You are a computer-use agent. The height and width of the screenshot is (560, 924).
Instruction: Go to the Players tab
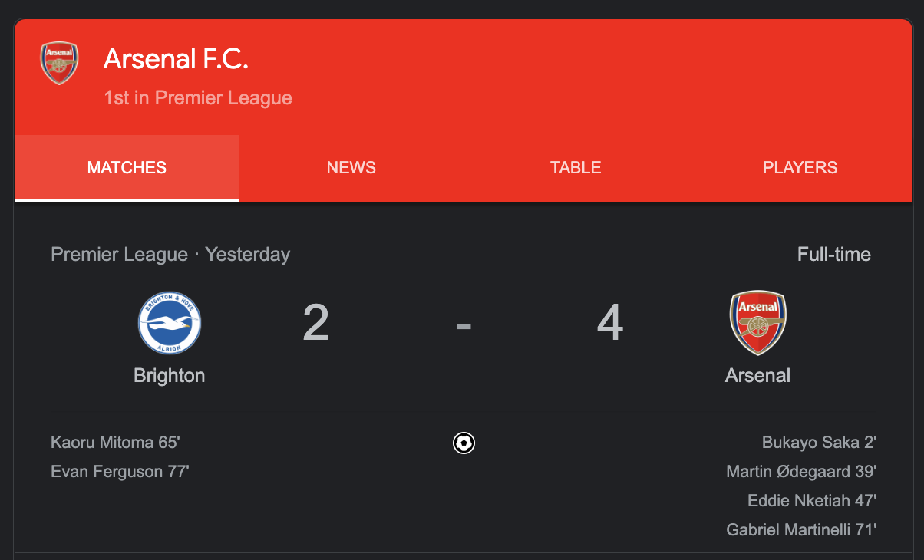pyautogui.click(x=800, y=168)
